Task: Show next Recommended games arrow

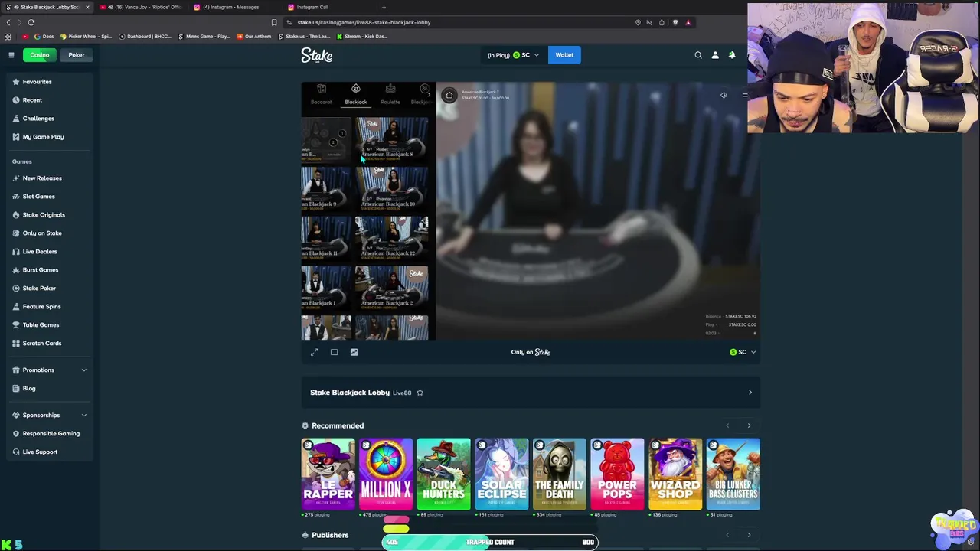Action: pos(749,425)
